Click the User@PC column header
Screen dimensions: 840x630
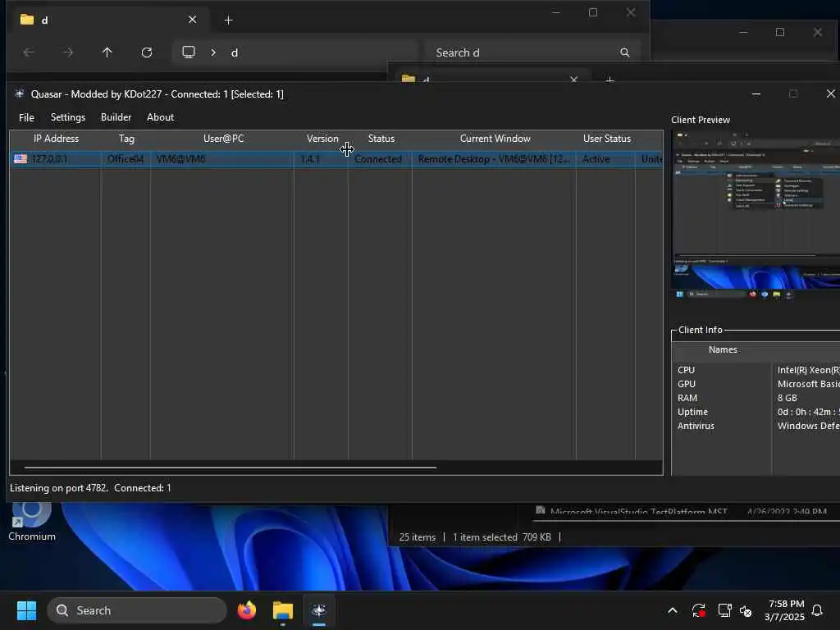[223, 139]
